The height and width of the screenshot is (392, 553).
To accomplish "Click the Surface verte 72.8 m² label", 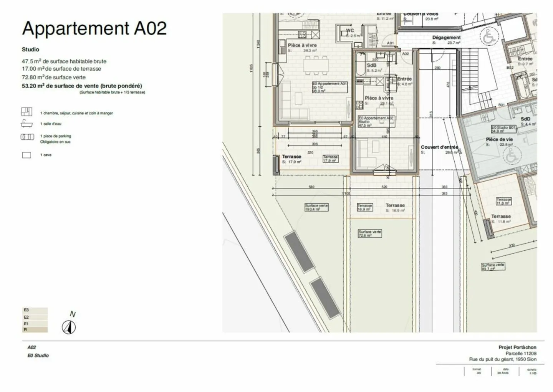I will point(370,233).
